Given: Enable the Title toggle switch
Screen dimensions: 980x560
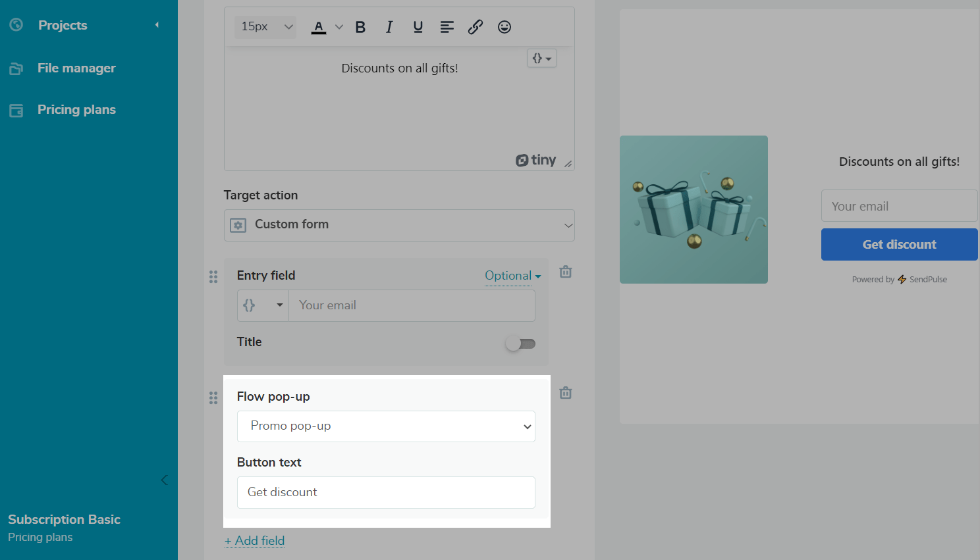Looking at the screenshot, I should click(520, 344).
